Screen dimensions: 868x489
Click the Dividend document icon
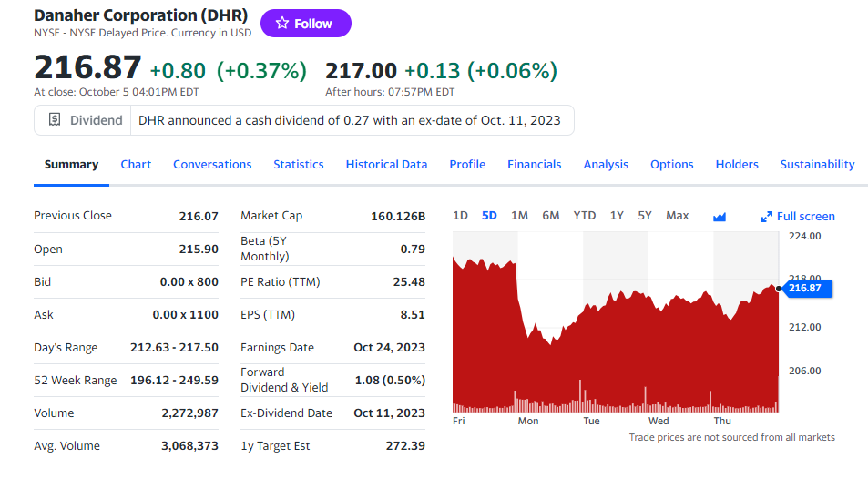click(55, 119)
